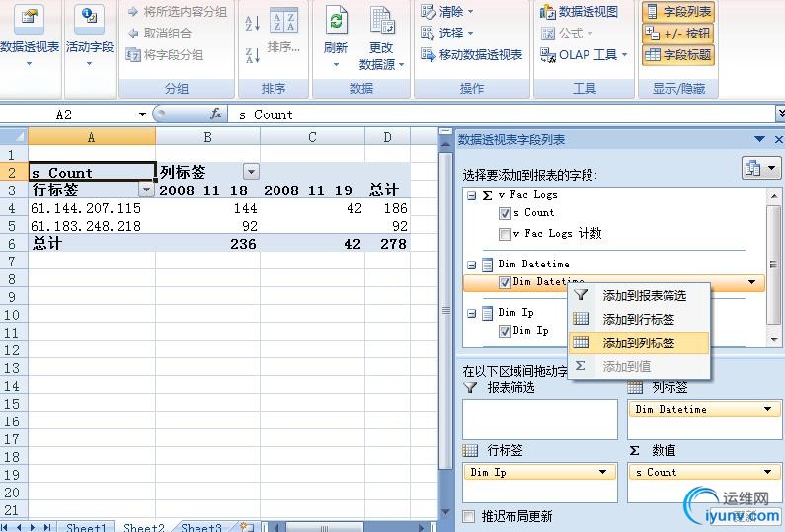Click 移动数据透视表 (Move PivotTable)
The image size is (785, 532).
471,54
